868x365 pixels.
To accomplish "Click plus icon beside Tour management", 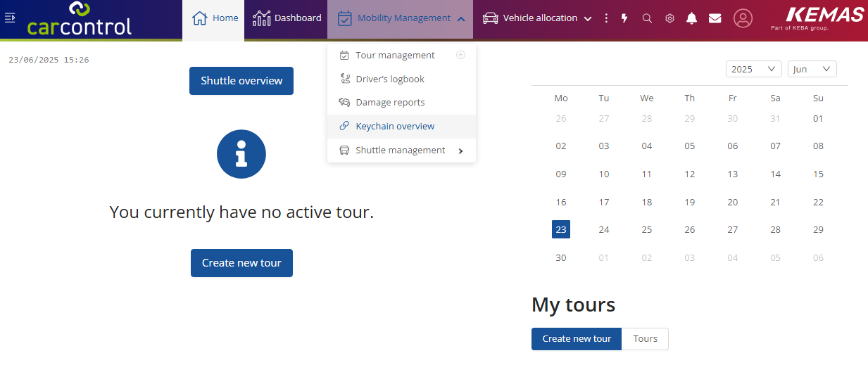I will click(461, 55).
